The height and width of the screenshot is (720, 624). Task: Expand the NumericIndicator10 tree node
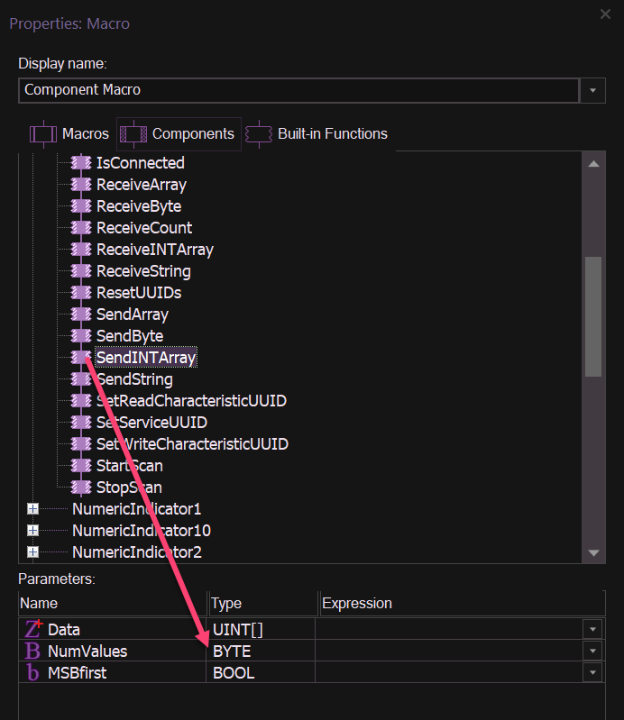point(33,531)
